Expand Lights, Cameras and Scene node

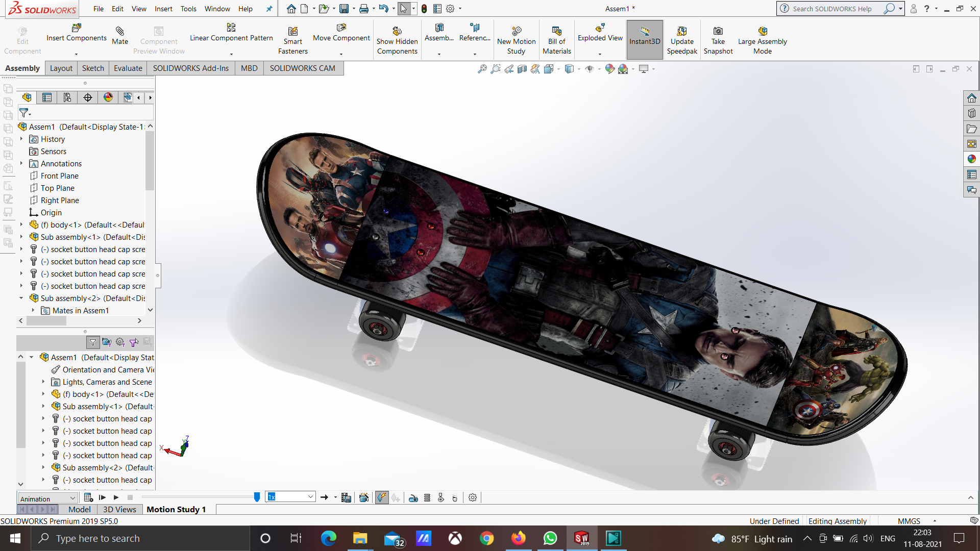[43, 382]
